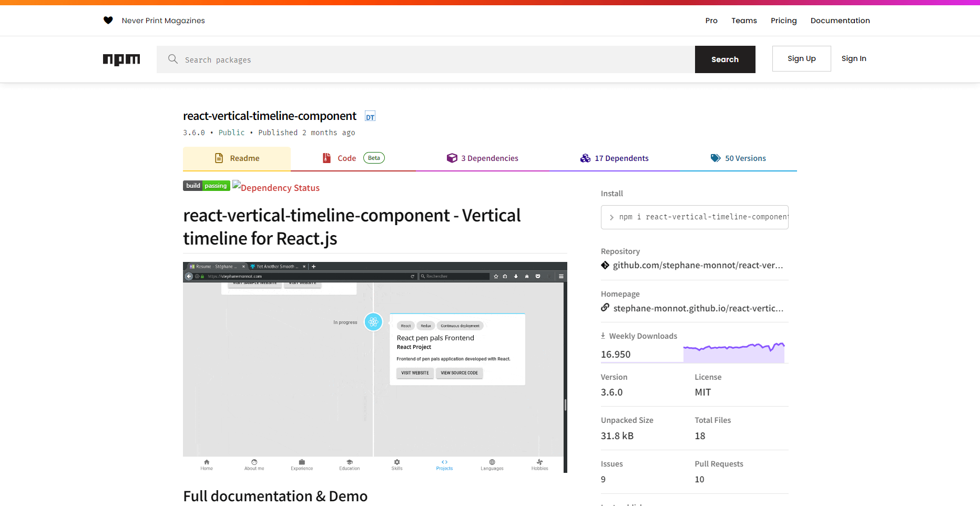Open the npm logo home link
Screen dimensions: 980x506
click(121, 59)
